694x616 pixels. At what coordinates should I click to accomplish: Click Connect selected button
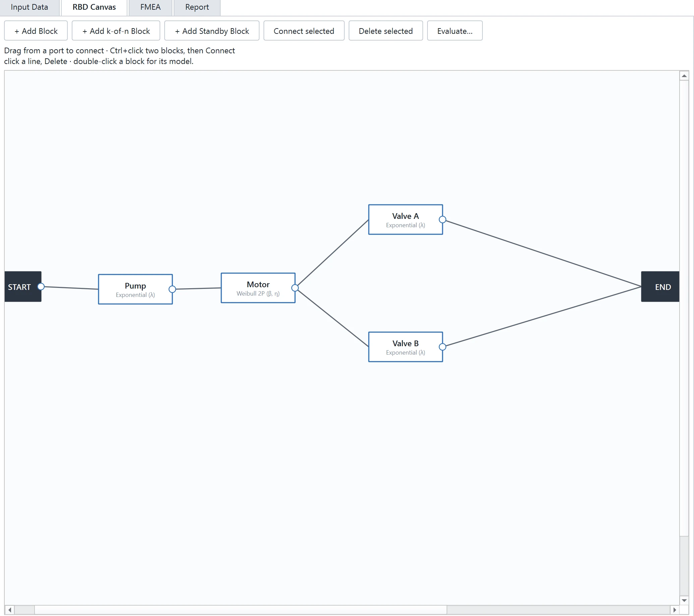click(304, 31)
